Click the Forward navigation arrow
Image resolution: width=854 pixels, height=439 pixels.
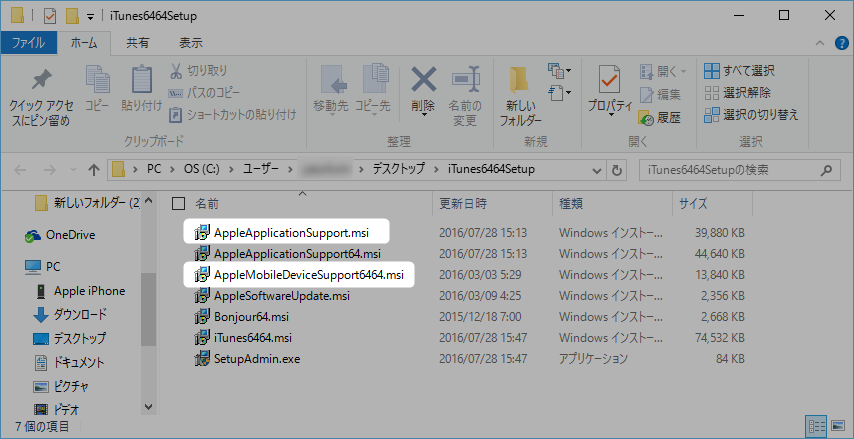[x=50, y=170]
